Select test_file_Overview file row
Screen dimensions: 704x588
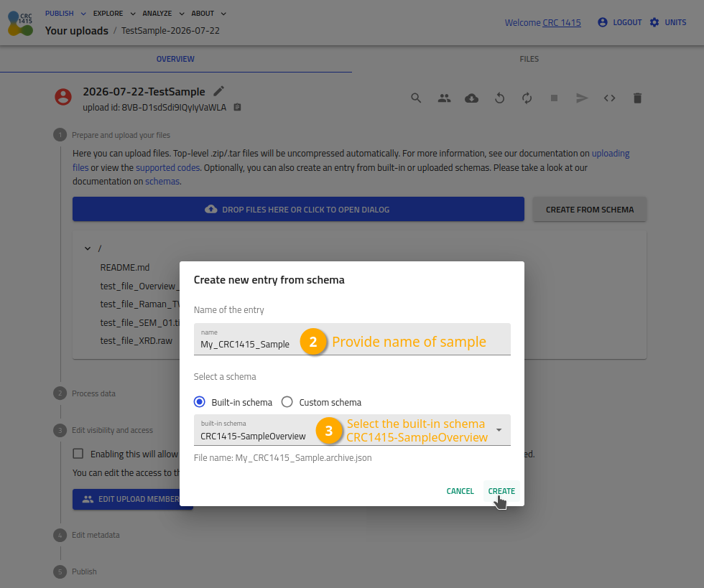(x=139, y=286)
